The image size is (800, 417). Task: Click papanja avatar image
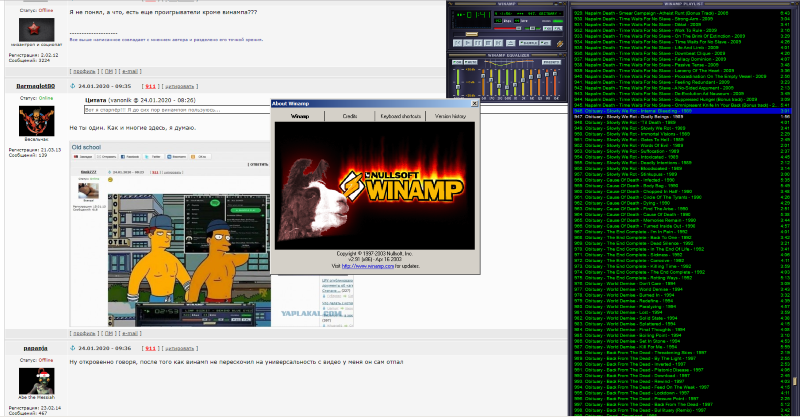tap(36, 381)
